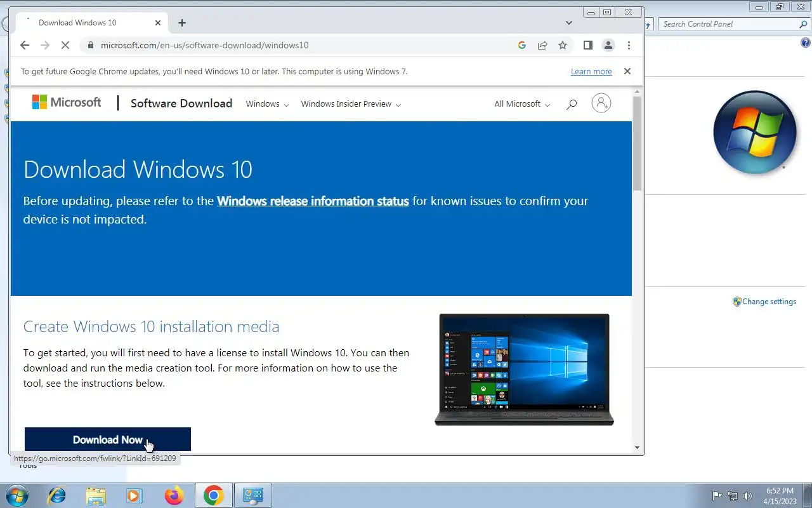Click the site lock icon in address bar

coord(90,45)
